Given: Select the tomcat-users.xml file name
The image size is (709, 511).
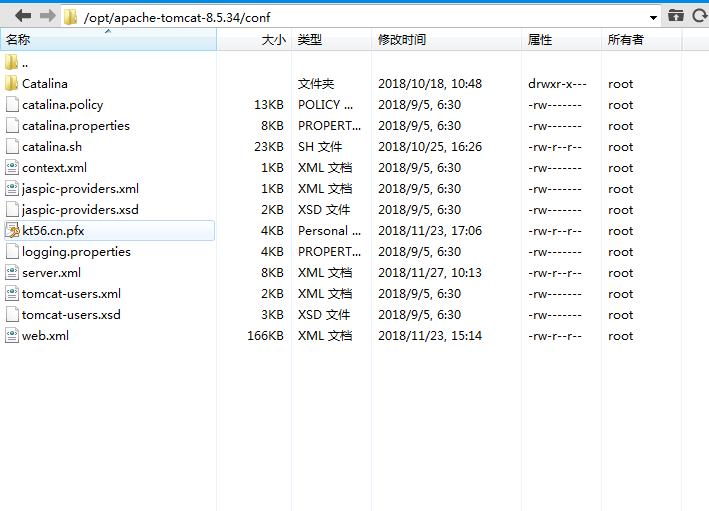Looking at the screenshot, I should click(71, 294).
